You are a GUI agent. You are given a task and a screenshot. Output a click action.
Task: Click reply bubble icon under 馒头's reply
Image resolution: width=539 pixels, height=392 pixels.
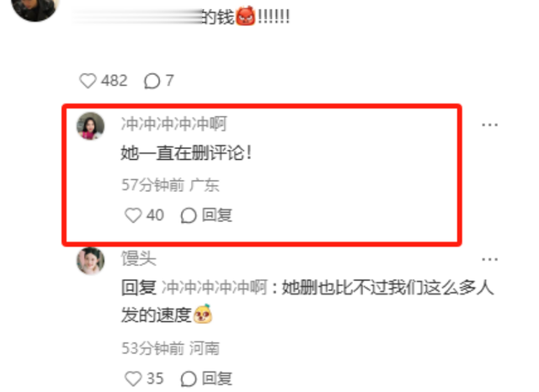(189, 379)
